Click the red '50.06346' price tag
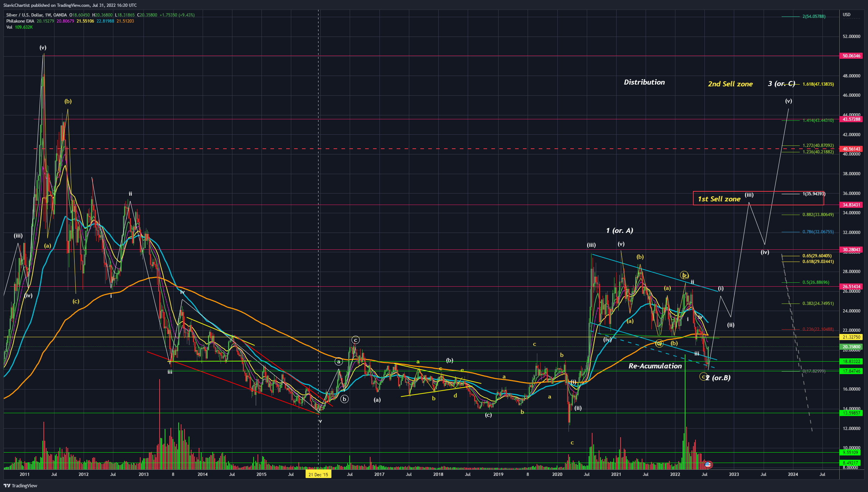 pyautogui.click(x=851, y=56)
